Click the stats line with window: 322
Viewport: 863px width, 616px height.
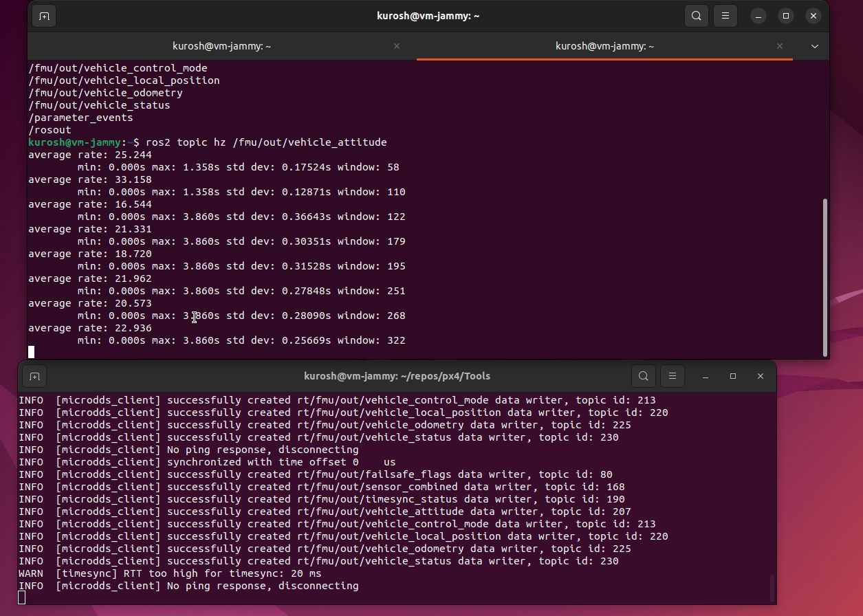241,340
